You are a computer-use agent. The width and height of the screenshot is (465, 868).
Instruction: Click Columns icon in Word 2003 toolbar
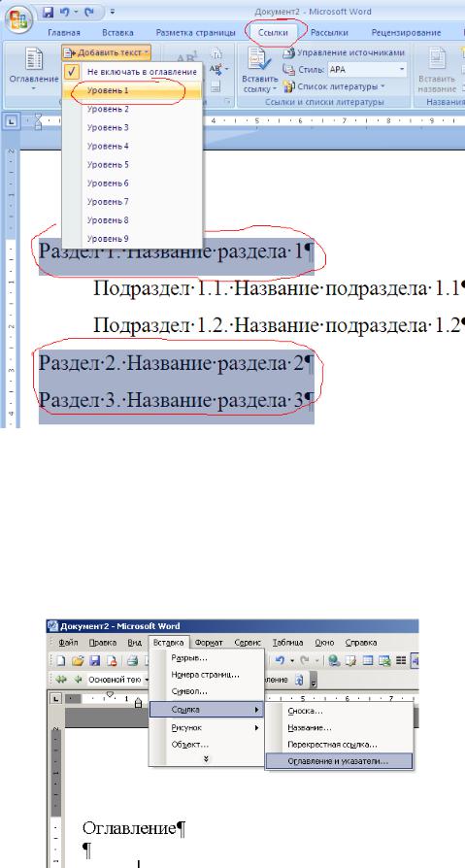coord(401,660)
